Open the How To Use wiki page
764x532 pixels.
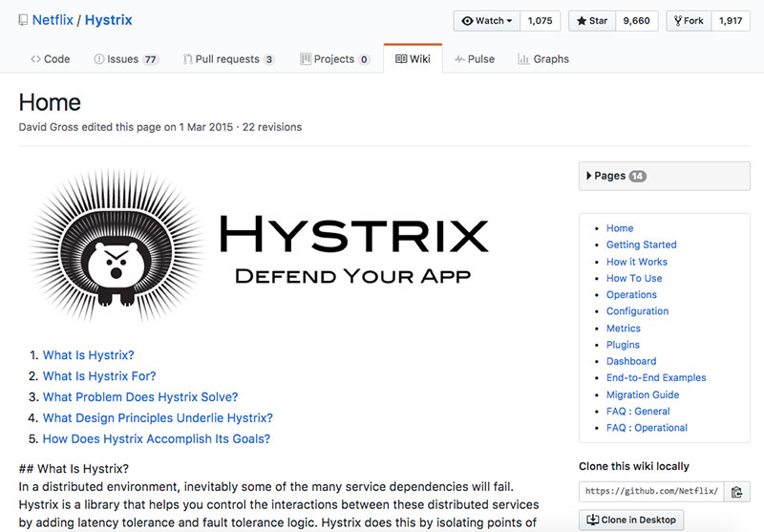tap(634, 278)
